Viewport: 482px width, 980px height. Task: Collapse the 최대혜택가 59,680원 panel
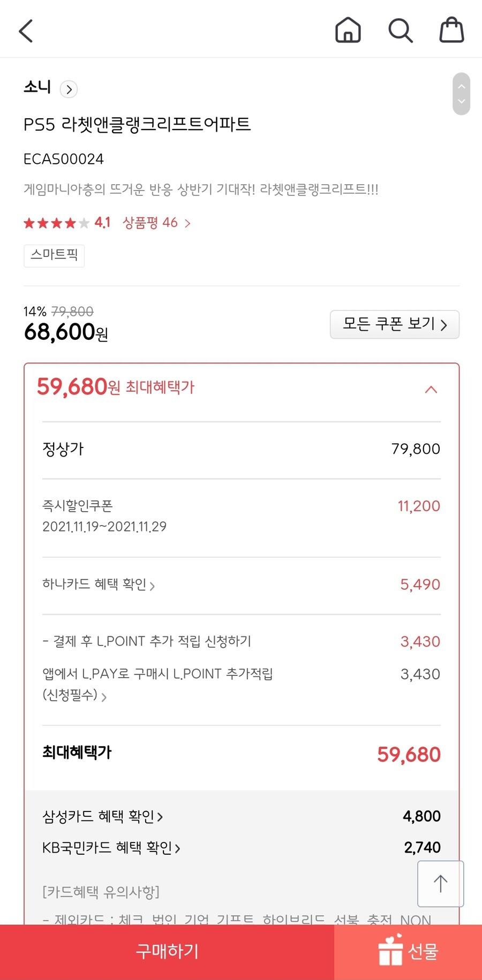(431, 389)
